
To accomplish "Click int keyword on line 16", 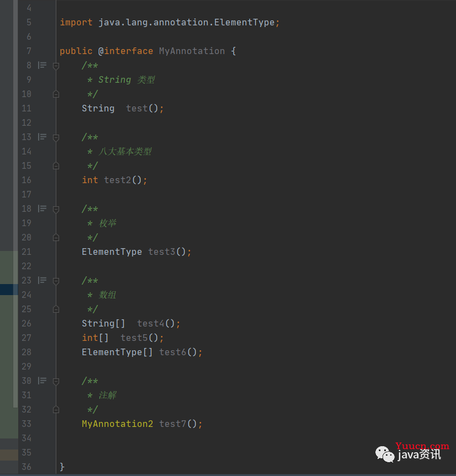I will click(x=90, y=180).
